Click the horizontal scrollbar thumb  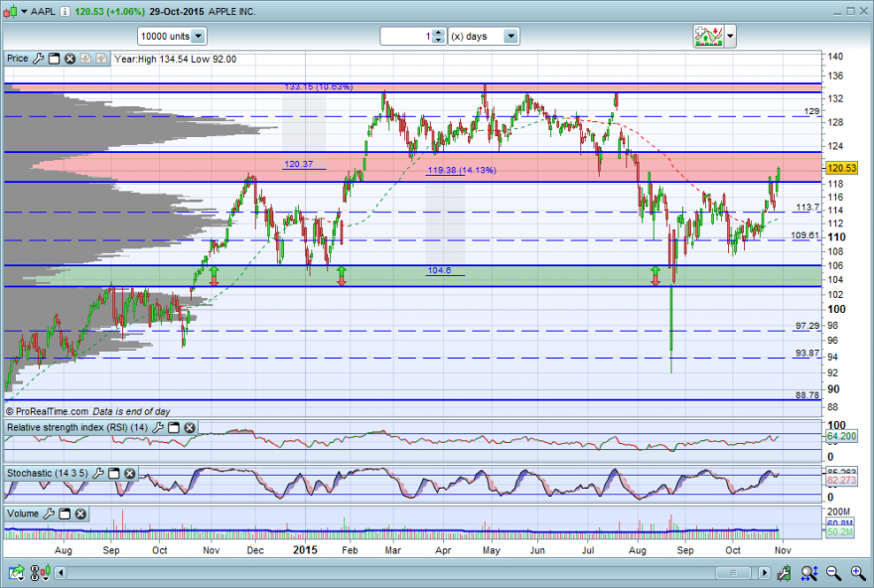pyautogui.click(x=733, y=573)
